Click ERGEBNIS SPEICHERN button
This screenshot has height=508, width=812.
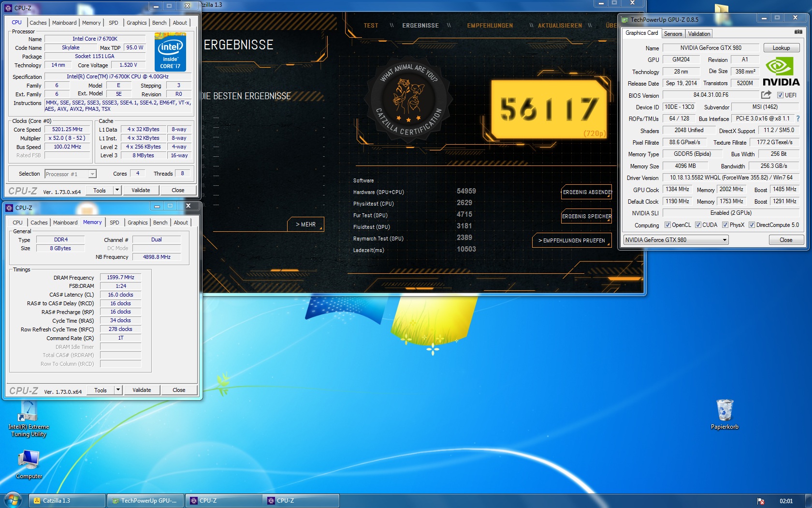coord(587,216)
